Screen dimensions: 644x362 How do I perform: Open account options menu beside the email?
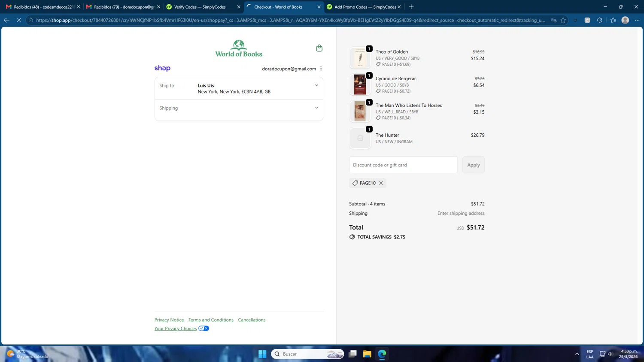click(x=321, y=69)
